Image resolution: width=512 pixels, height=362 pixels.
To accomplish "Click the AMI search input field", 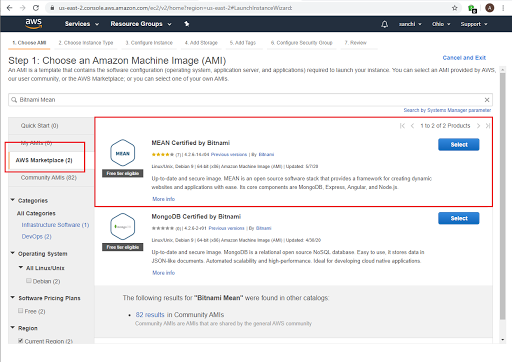I will (x=250, y=100).
